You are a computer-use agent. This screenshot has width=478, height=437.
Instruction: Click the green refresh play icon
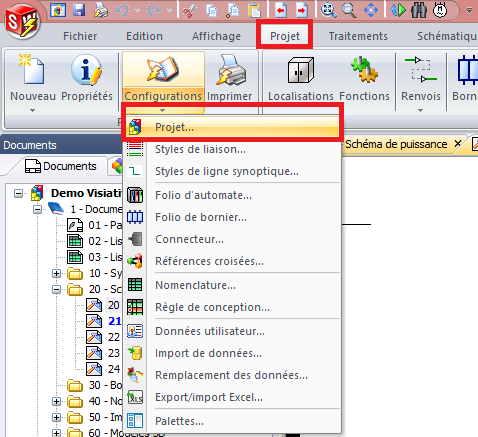pyautogui.click(x=398, y=10)
